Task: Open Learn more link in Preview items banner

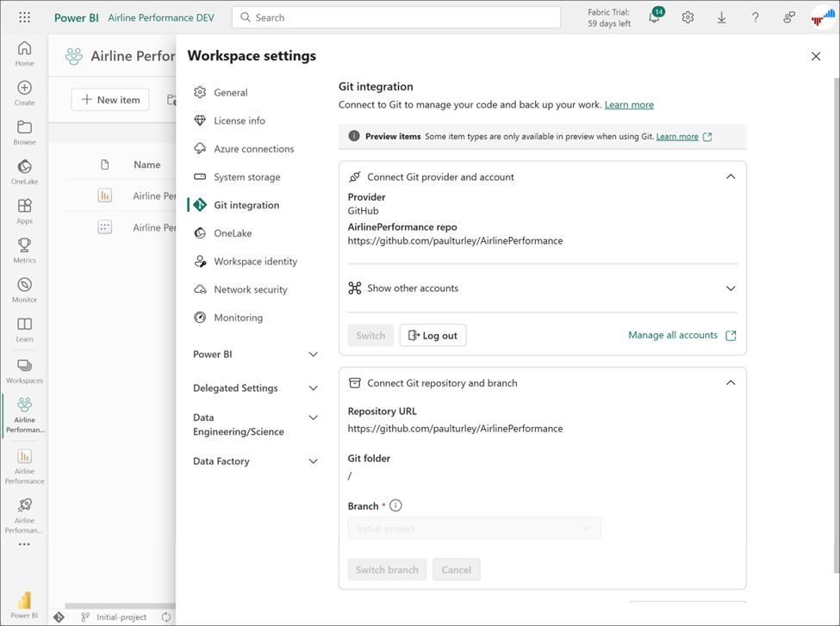Action: 677,137
